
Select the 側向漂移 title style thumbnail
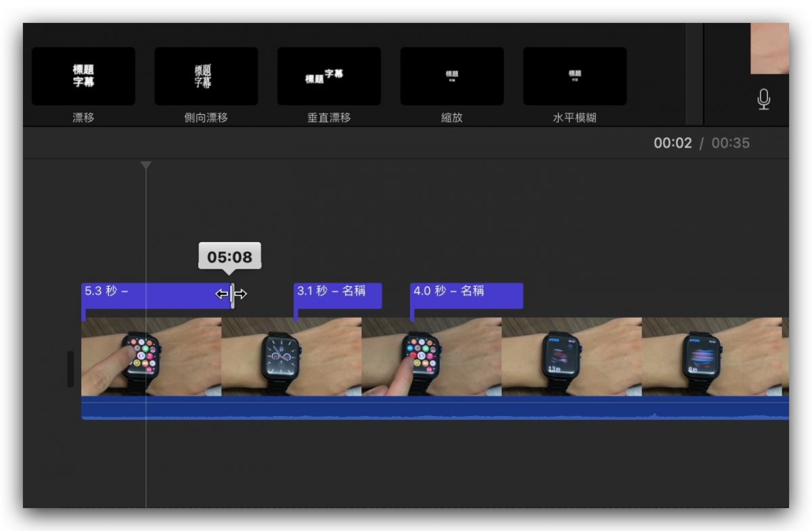[x=206, y=76]
